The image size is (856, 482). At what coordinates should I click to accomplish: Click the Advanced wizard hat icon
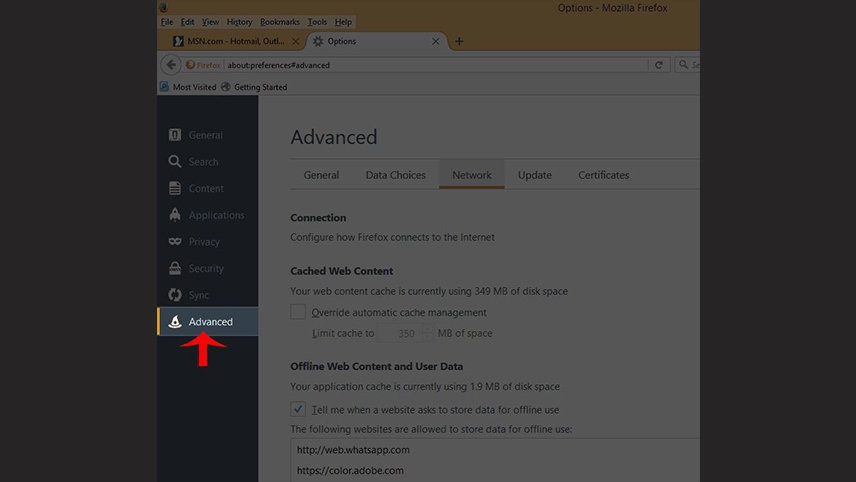coord(175,322)
